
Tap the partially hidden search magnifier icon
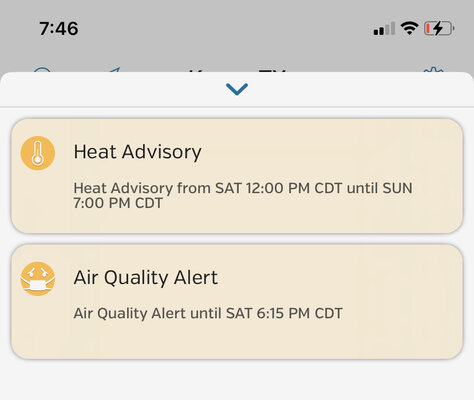43,70
